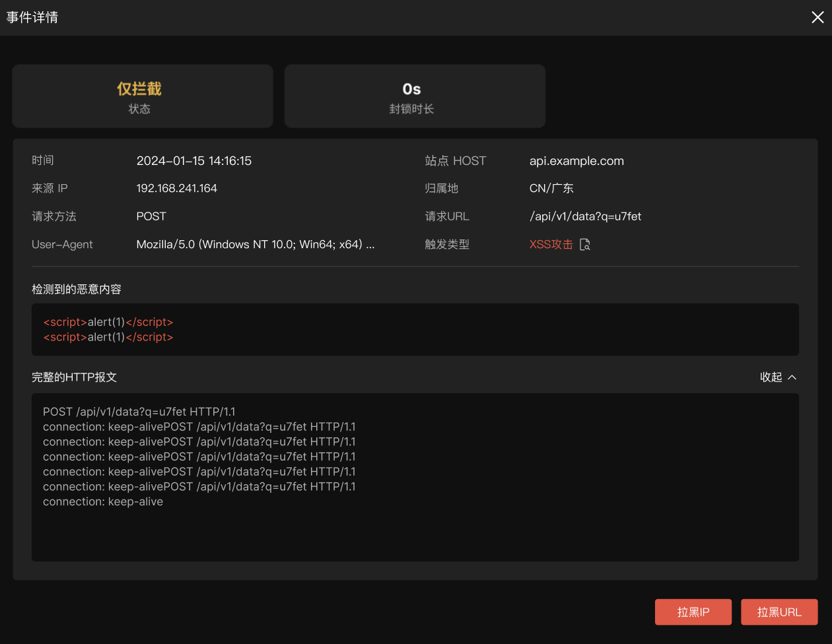Click the POST request method value
This screenshot has width=832, height=644.
tap(151, 216)
